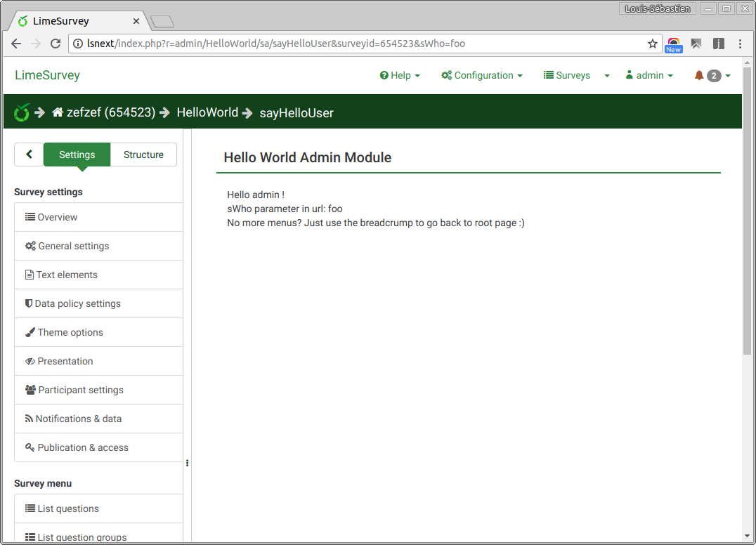Click the HelloWorld breadcrumb link
The image size is (756, 545).
tap(207, 112)
